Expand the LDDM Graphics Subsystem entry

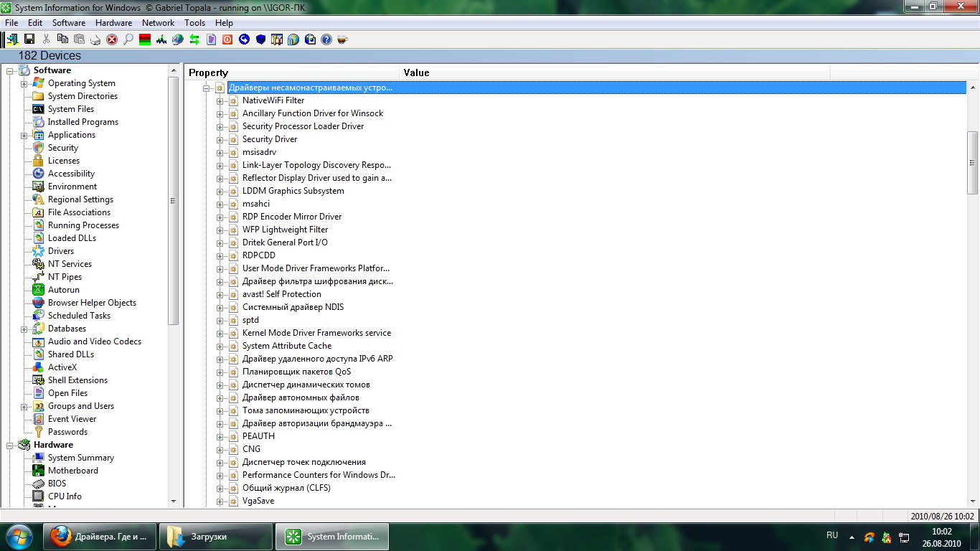[x=220, y=191]
